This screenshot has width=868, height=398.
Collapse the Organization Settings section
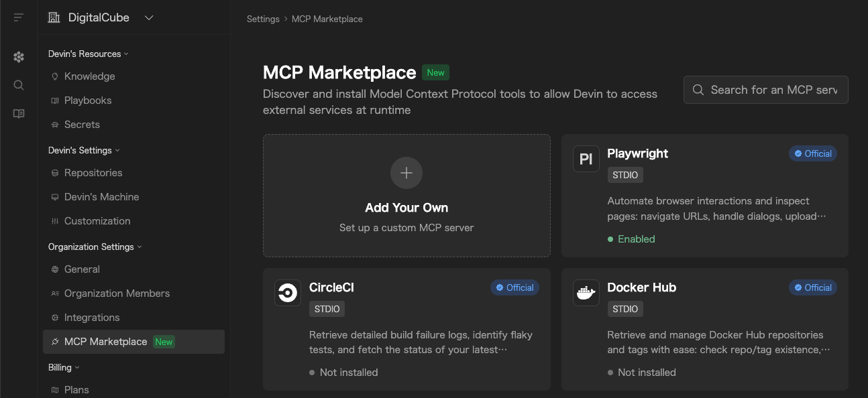pyautogui.click(x=95, y=247)
